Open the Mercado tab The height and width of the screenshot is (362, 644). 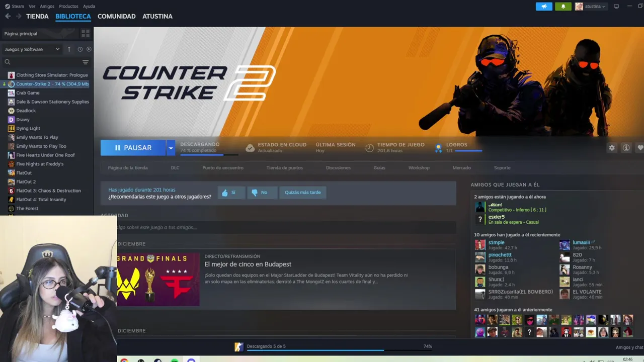coord(462,167)
